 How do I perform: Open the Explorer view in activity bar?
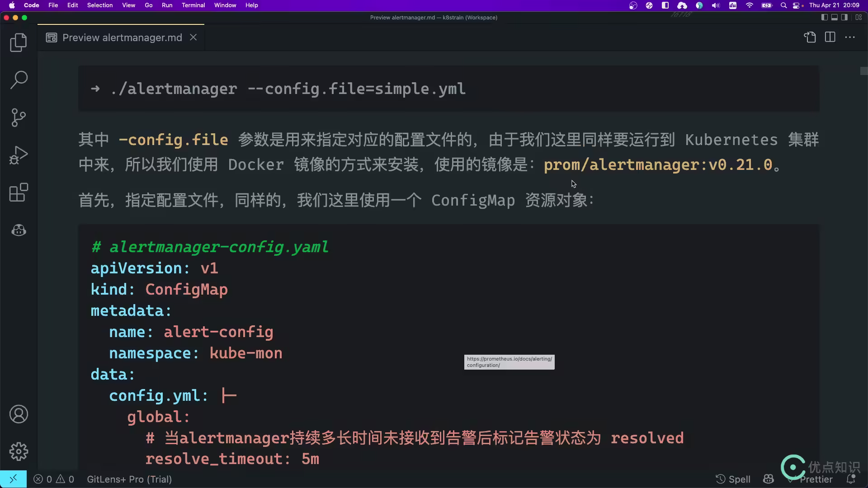(x=19, y=42)
